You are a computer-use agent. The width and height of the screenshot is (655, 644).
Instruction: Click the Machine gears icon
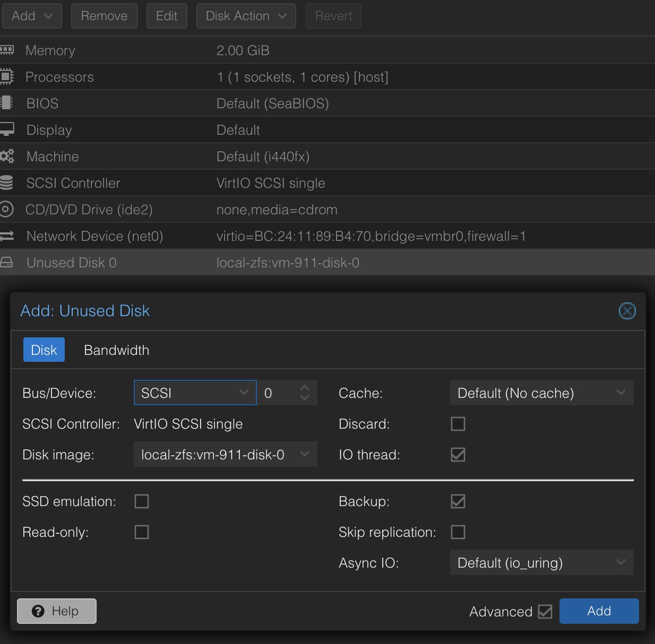coord(7,156)
